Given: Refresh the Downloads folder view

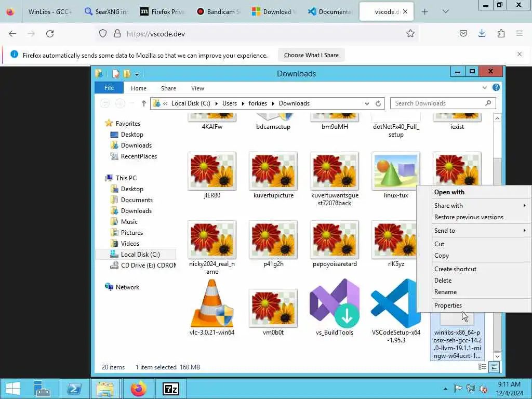Looking at the screenshot, I should pyautogui.click(x=378, y=103).
